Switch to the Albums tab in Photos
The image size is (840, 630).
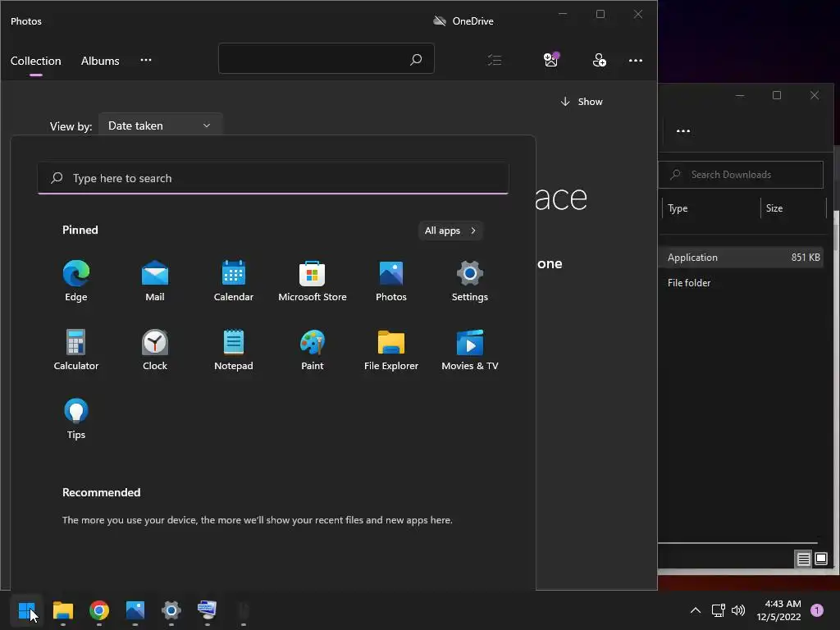tap(100, 61)
